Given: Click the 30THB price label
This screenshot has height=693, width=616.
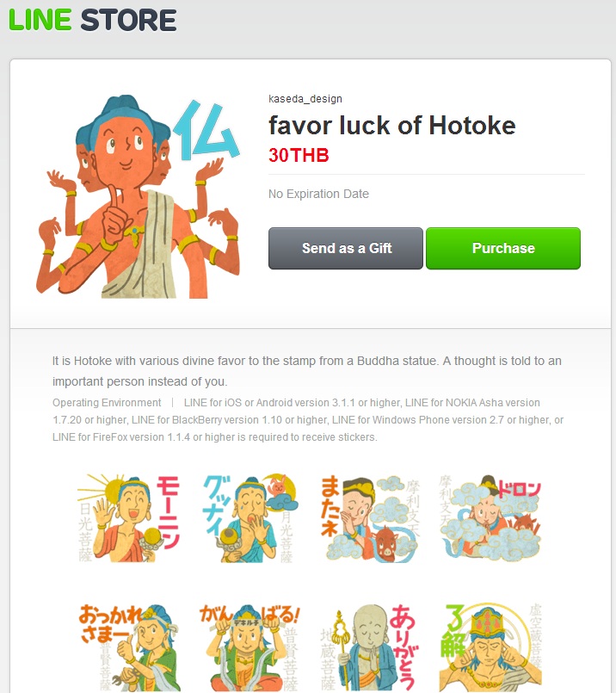Looking at the screenshot, I should point(299,155).
